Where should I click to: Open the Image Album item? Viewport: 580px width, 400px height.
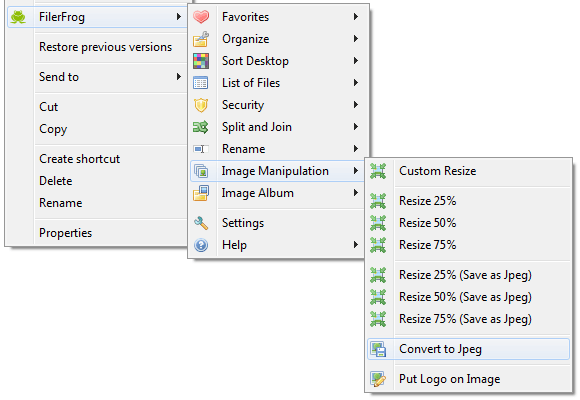[x=277, y=193]
